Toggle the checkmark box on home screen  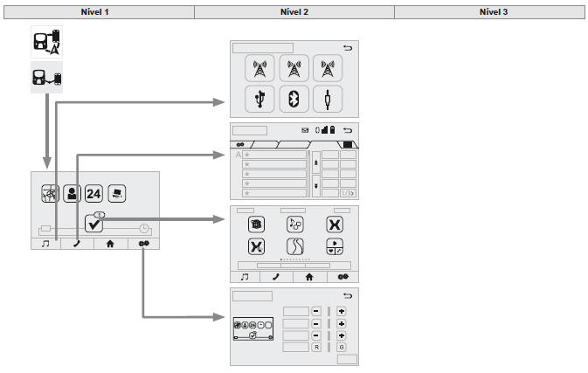[x=95, y=224]
